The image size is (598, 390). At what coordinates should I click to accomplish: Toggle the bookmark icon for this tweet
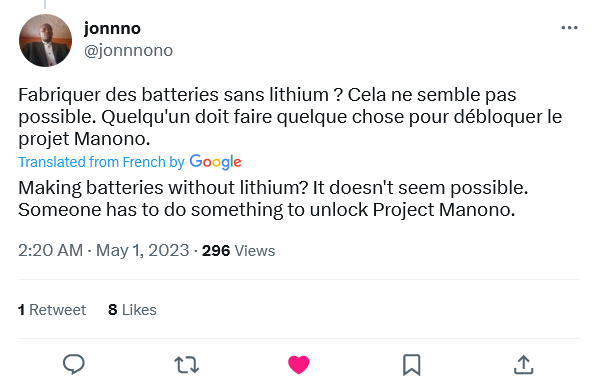pyautogui.click(x=412, y=365)
